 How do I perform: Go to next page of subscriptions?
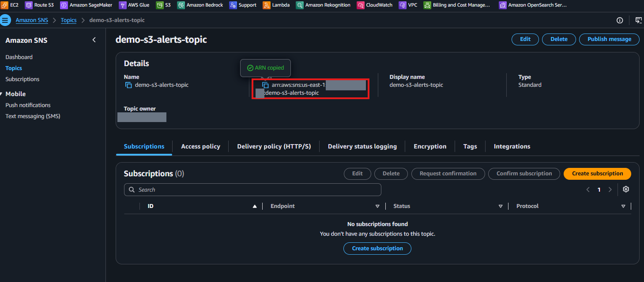click(x=610, y=189)
